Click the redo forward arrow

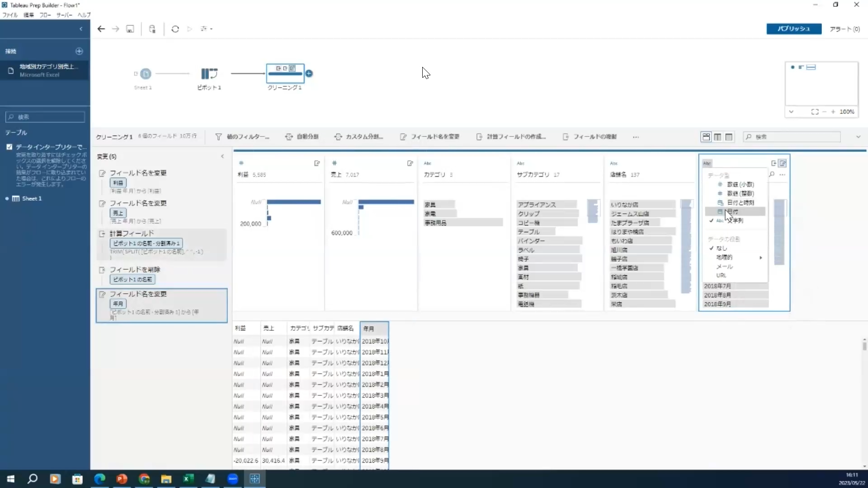point(116,29)
